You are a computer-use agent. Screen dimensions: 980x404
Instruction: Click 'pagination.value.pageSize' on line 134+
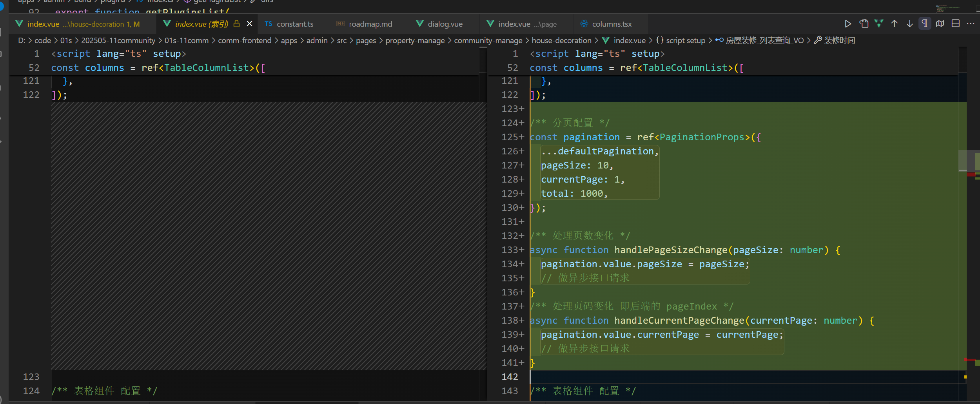(612, 264)
